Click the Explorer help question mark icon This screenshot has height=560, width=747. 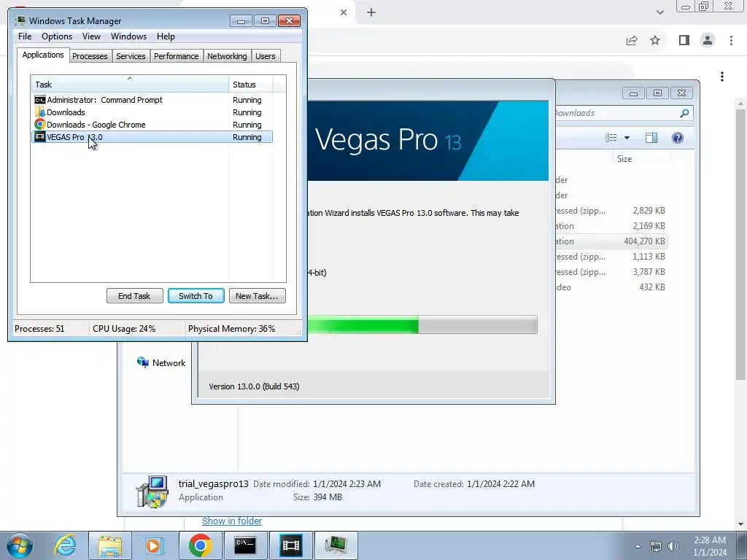pyautogui.click(x=678, y=138)
